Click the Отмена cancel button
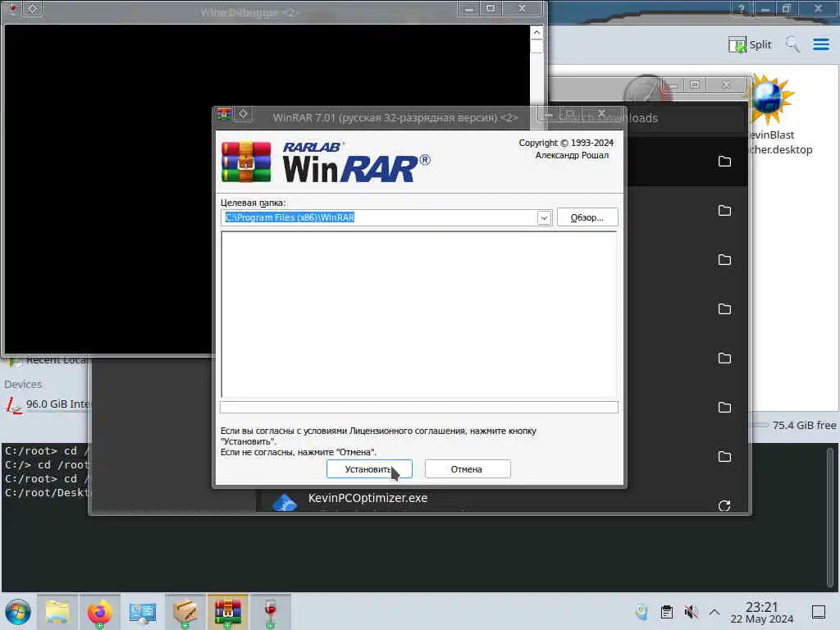840x630 pixels. point(467,468)
